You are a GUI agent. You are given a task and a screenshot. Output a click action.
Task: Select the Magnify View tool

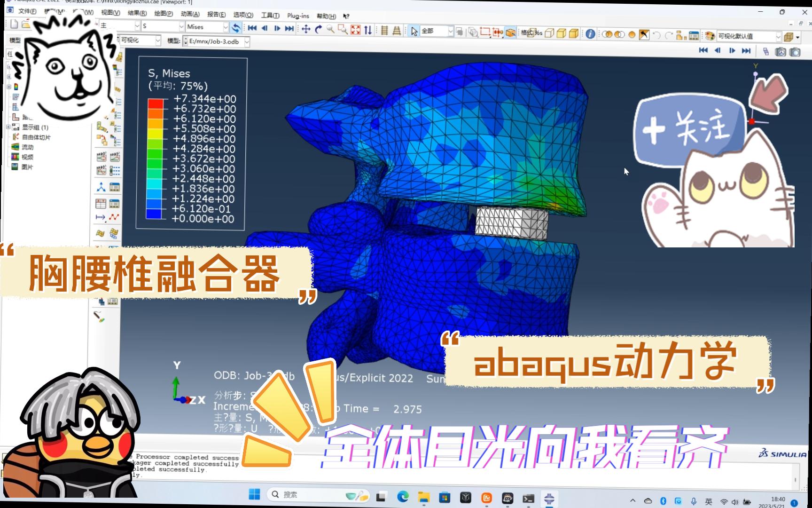[331, 30]
